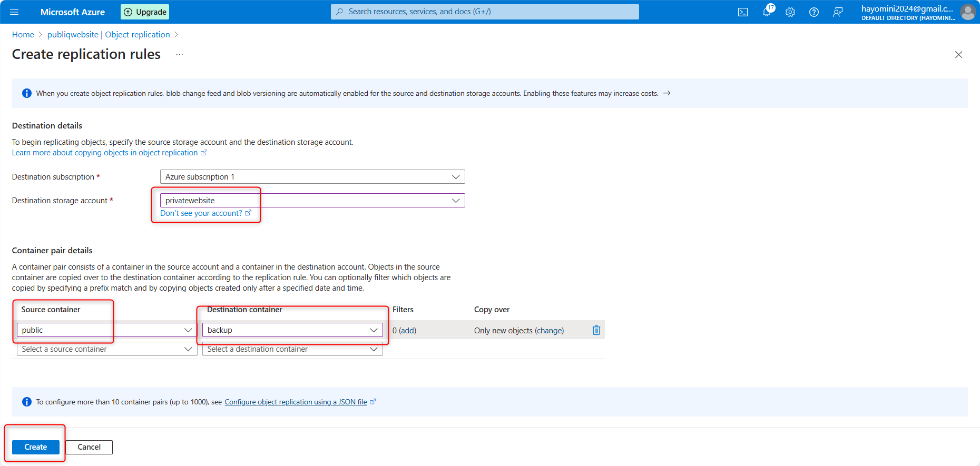Click the Create button

click(36, 447)
